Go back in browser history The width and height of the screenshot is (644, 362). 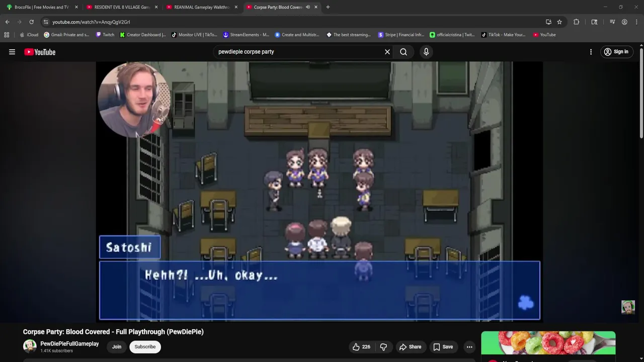coord(7,22)
